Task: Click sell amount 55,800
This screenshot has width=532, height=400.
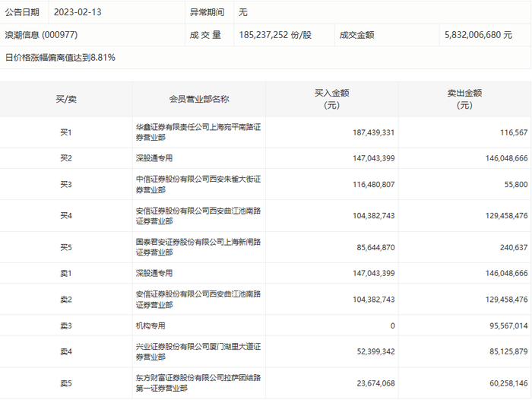Action: point(516,184)
